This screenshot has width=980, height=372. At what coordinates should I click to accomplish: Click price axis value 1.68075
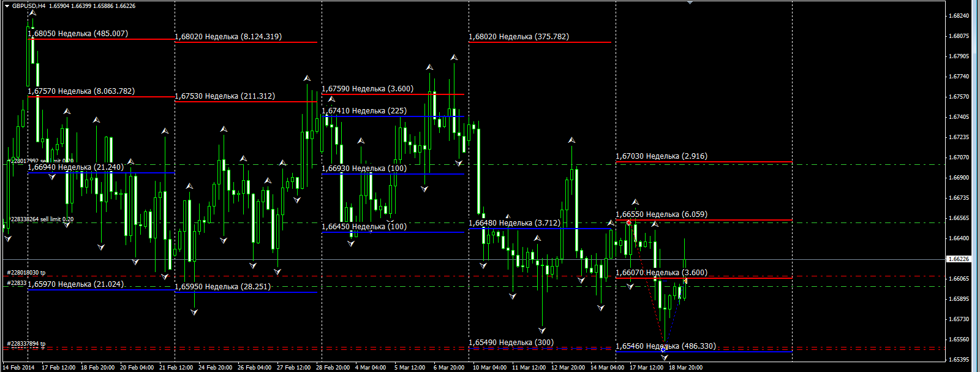(x=959, y=36)
